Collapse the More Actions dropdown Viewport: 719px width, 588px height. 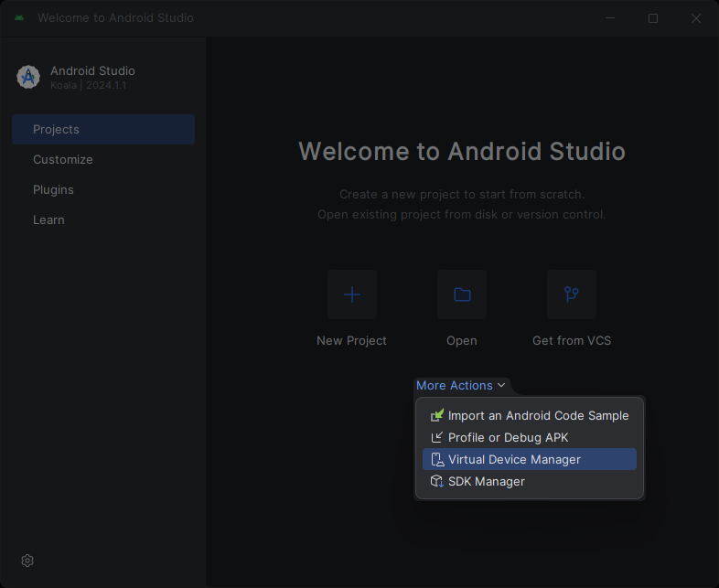click(460, 385)
